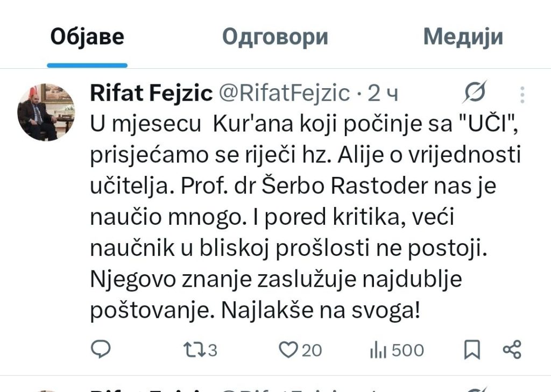Bookmark the post by Rifat Fejzic
The width and height of the screenshot is (551, 392).
[x=472, y=351]
